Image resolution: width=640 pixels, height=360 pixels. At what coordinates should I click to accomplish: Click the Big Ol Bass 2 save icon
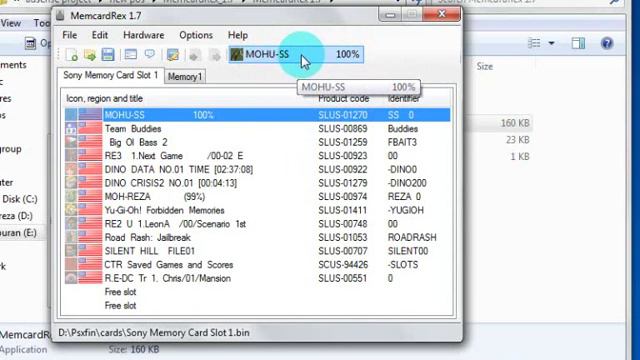71,142
